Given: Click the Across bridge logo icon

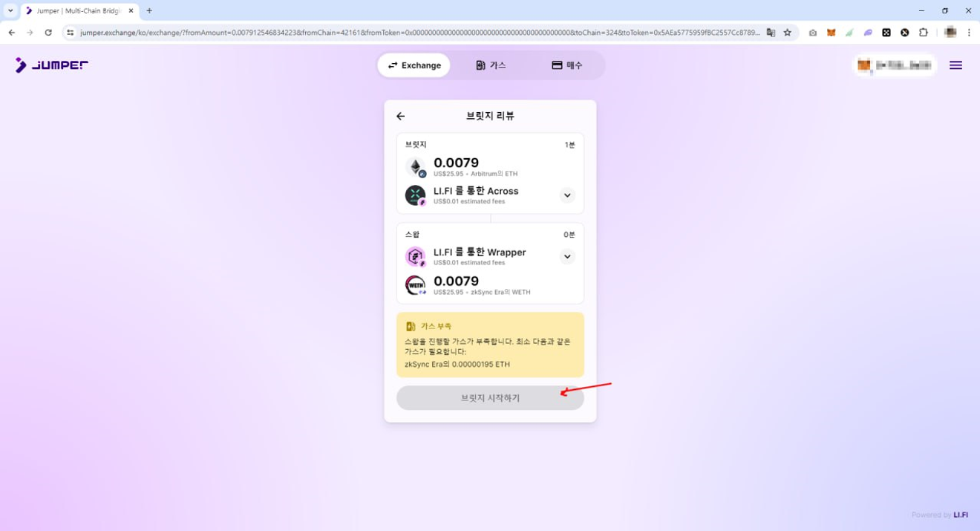Looking at the screenshot, I should 416,195.
